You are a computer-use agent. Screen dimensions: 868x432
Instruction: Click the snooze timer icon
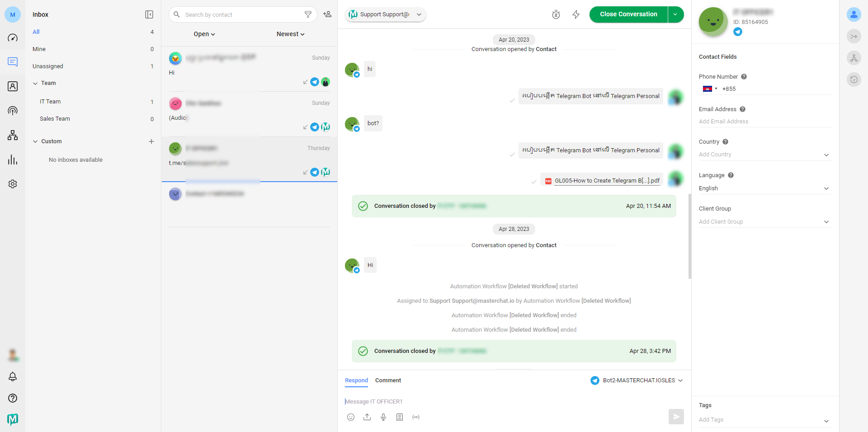click(556, 14)
